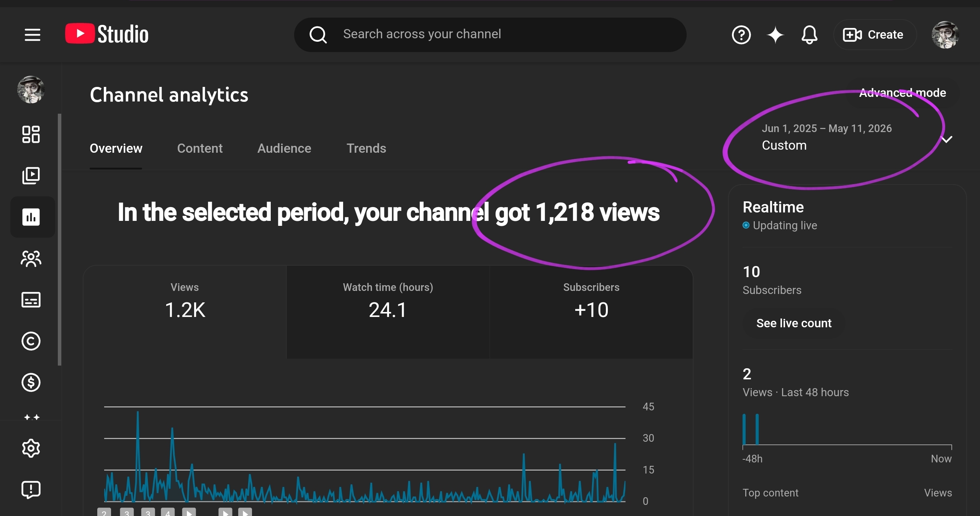Click the 'Views · Last 48 hours' label
The width and height of the screenshot is (980, 516).
pos(795,392)
